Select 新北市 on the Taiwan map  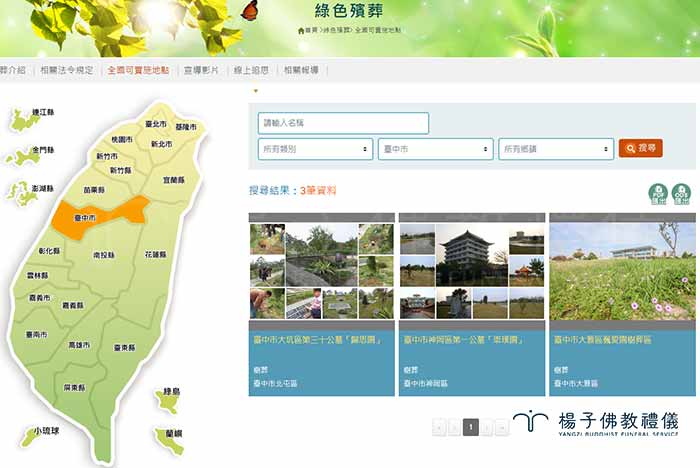point(162,144)
